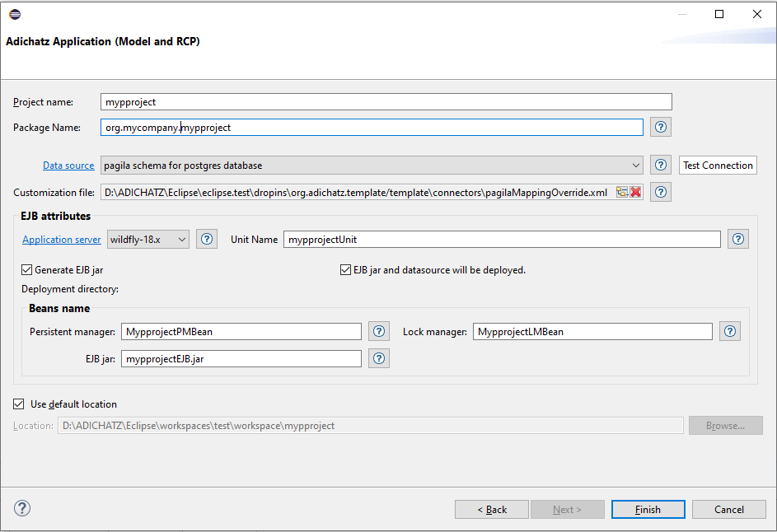
Task: Open the Data source link
Action: 68,166
